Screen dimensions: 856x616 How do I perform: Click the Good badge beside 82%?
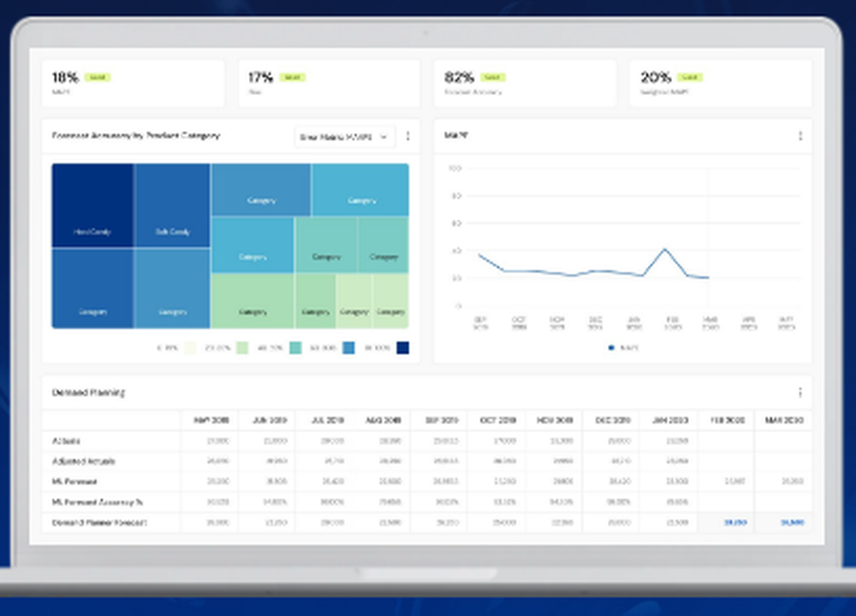pos(492,78)
